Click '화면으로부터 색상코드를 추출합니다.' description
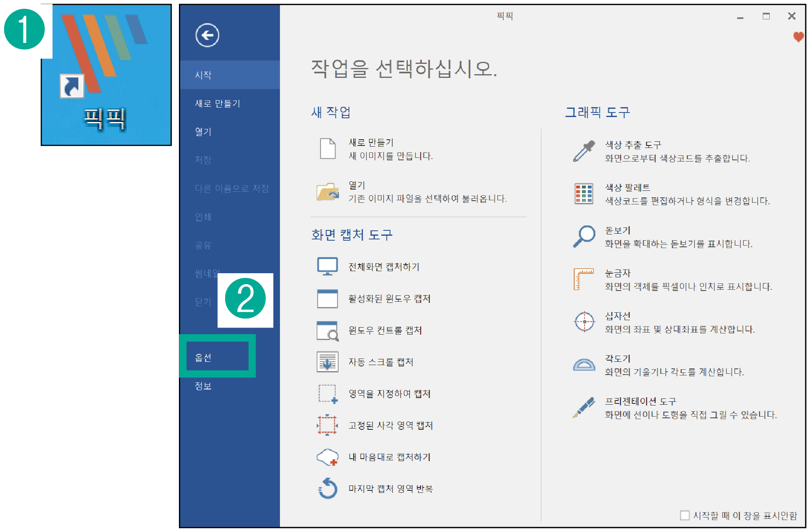This screenshot has width=811, height=532. click(677, 158)
